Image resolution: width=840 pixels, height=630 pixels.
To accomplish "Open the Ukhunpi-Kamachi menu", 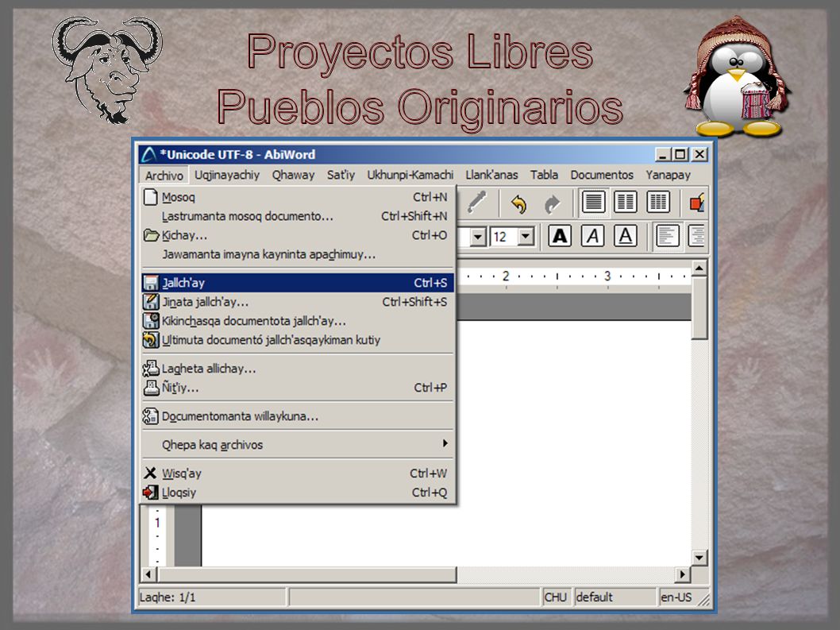I will point(410,175).
